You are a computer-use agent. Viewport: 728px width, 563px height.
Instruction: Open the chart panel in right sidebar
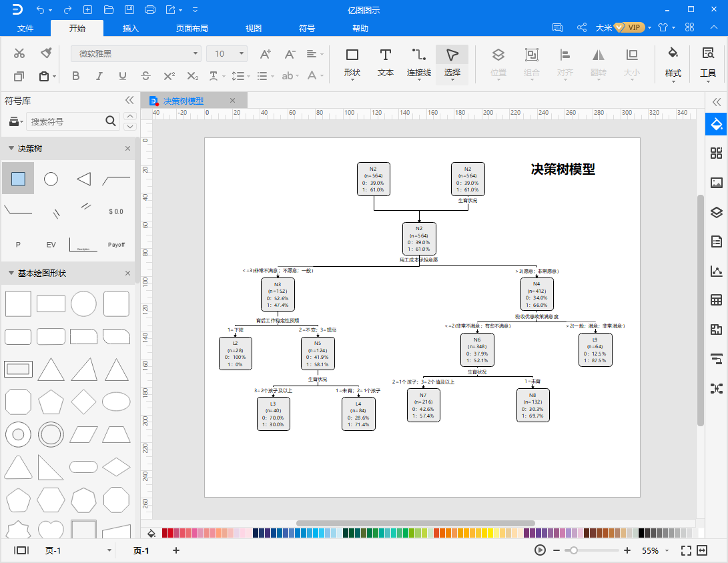[717, 271]
